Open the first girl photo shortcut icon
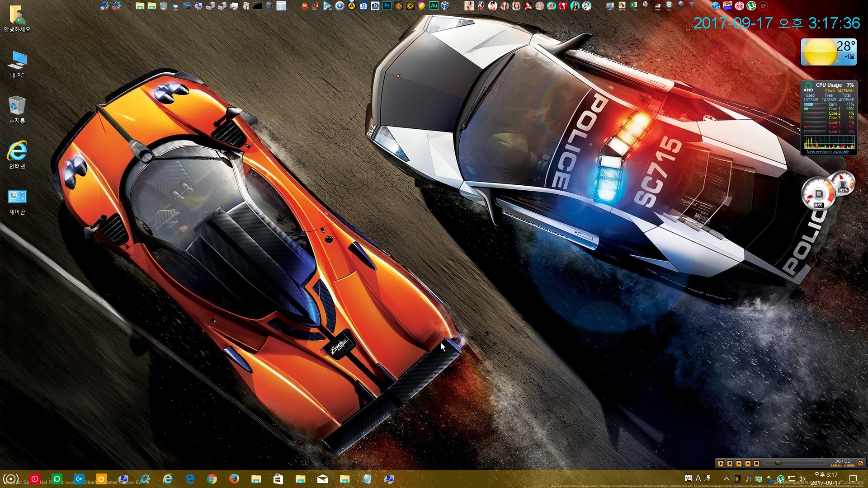The image size is (868, 488). tap(469, 6)
